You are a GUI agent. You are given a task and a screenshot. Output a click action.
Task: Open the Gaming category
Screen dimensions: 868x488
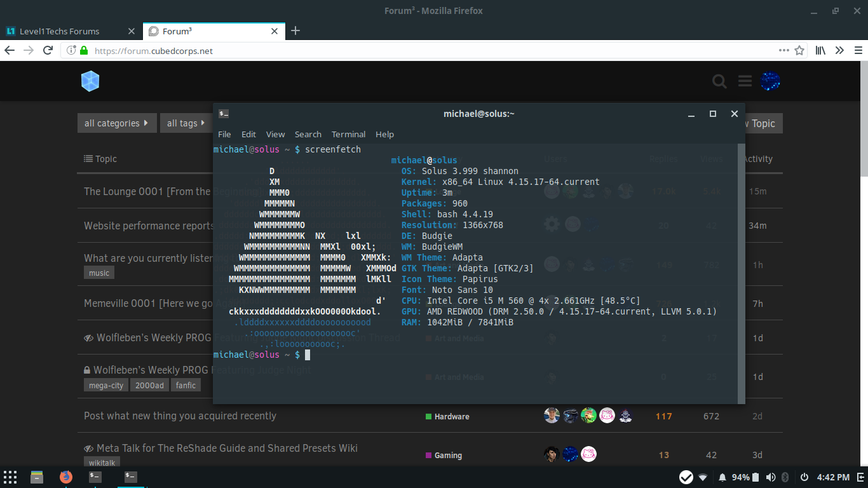444,456
